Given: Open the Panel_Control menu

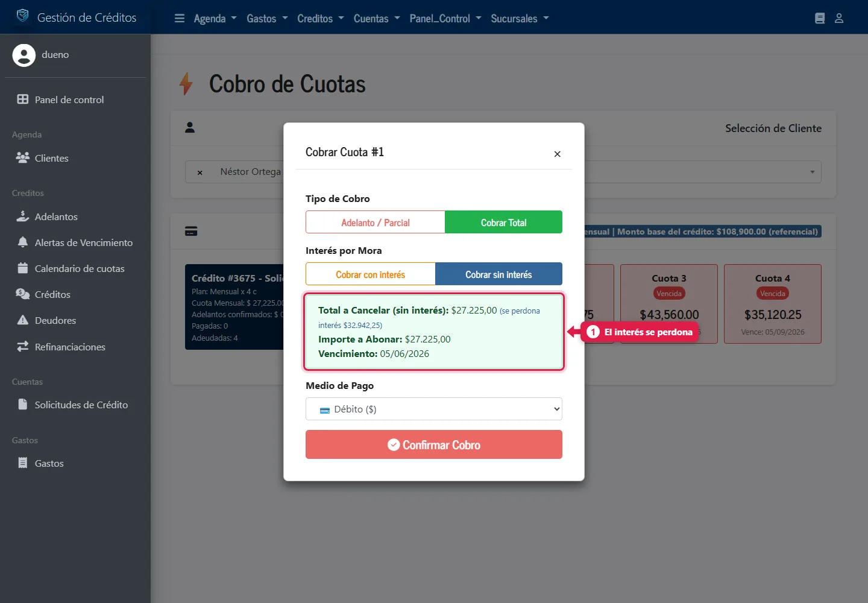Looking at the screenshot, I should (x=445, y=19).
